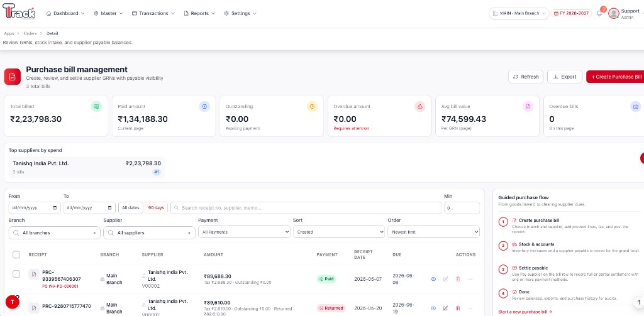Viewport: 644px width, 316px height.
Task: Open the MAIN - Main Branch selector
Action: tap(519, 14)
